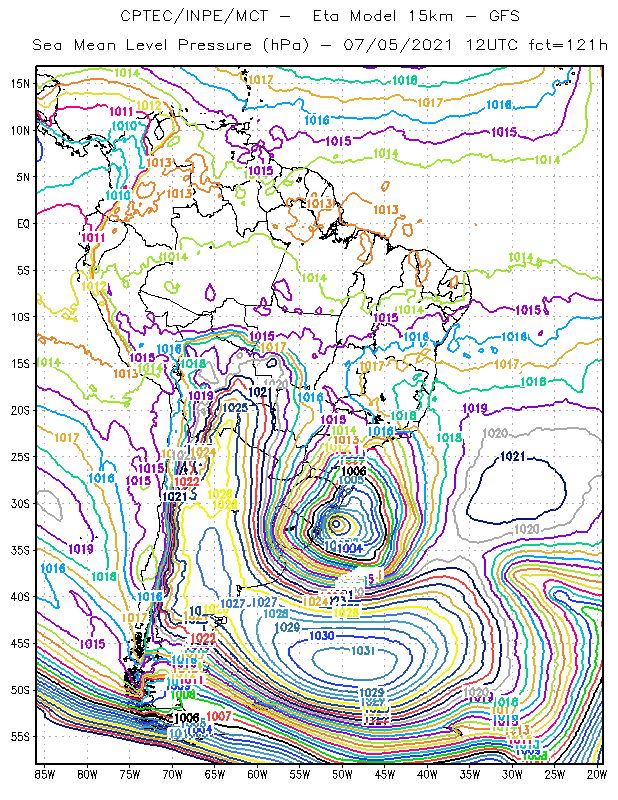Image resolution: width=618 pixels, height=800 pixels.
Task: Click the 45S latitude axis label
Action: coord(20,644)
